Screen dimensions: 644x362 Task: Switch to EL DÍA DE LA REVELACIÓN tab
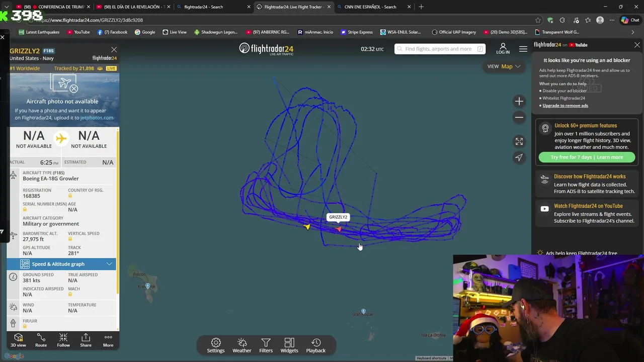[133, 7]
